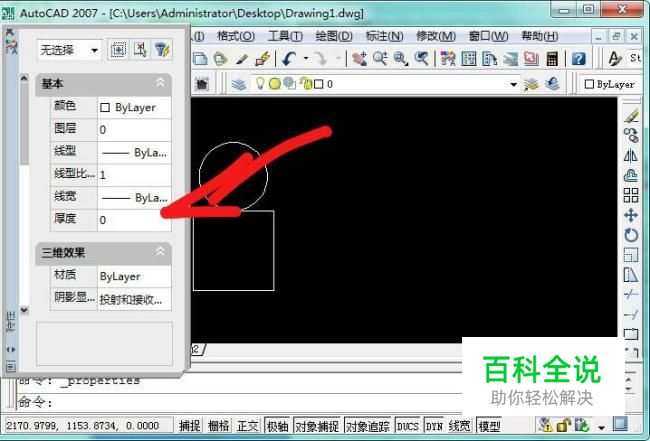Click the Tool Palettes window icon

point(490,59)
